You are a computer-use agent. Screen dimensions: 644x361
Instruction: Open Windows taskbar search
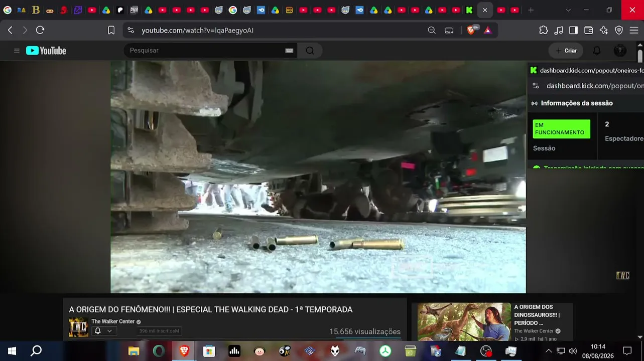pyautogui.click(x=36, y=351)
